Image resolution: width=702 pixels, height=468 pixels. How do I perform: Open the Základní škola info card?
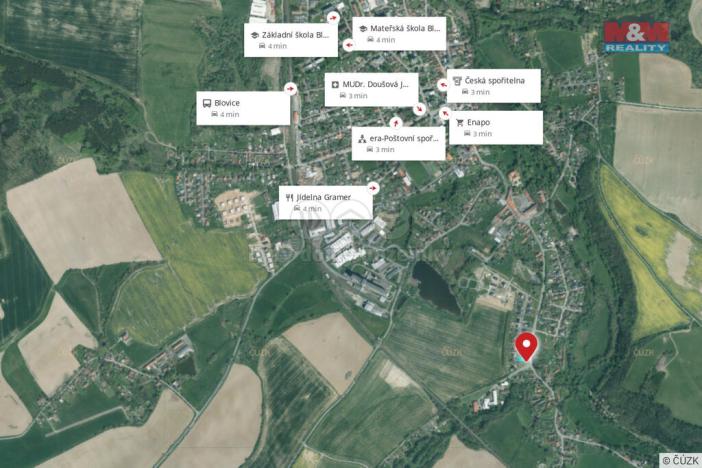[x=291, y=40]
